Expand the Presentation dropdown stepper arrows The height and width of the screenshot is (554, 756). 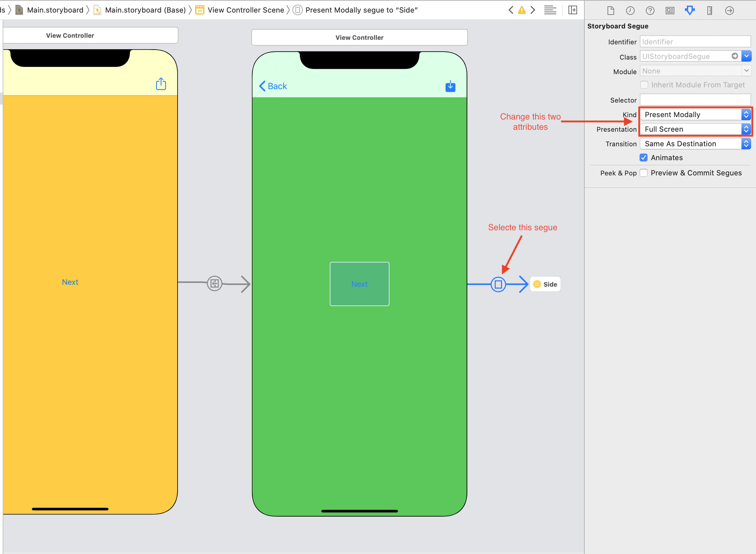[x=746, y=129]
